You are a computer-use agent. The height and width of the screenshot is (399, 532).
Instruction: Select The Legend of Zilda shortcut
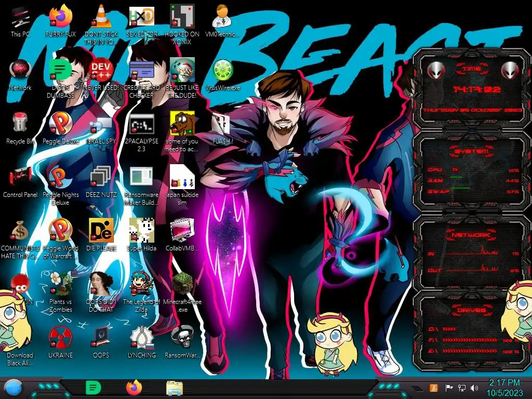tap(141, 292)
